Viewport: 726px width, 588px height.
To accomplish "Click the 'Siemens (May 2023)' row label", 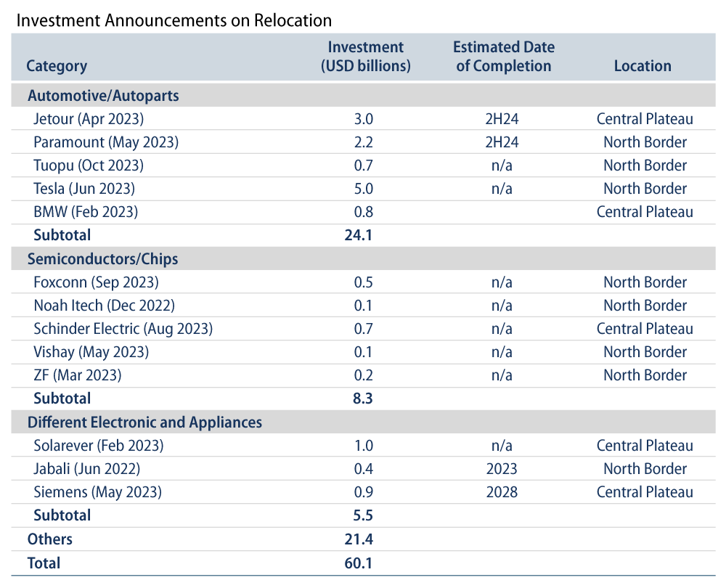I will 98,492.
